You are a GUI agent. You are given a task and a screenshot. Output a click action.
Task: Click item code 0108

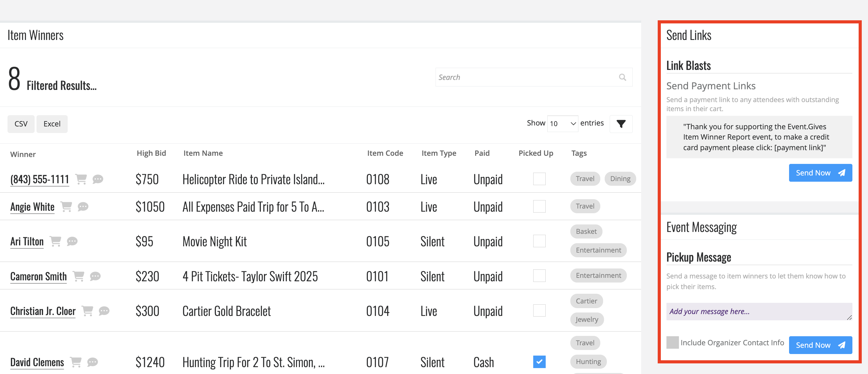[x=378, y=180]
